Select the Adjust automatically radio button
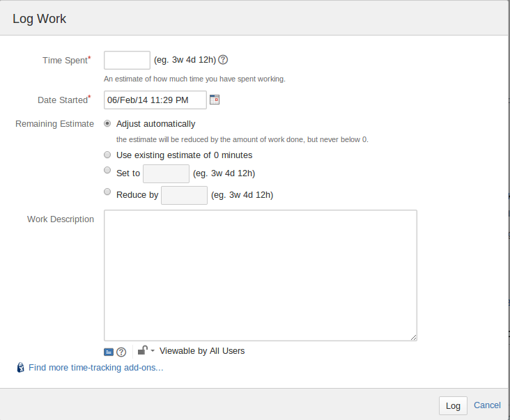Viewport: 510px width, 420px height. pyautogui.click(x=107, y=124)
